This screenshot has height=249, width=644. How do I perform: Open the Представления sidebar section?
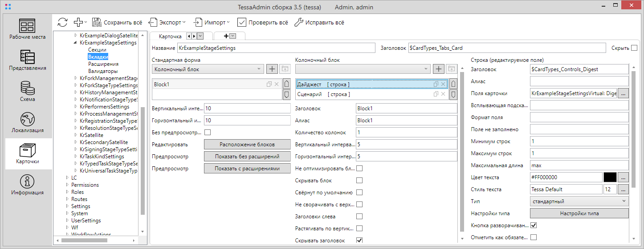(27, 60)
